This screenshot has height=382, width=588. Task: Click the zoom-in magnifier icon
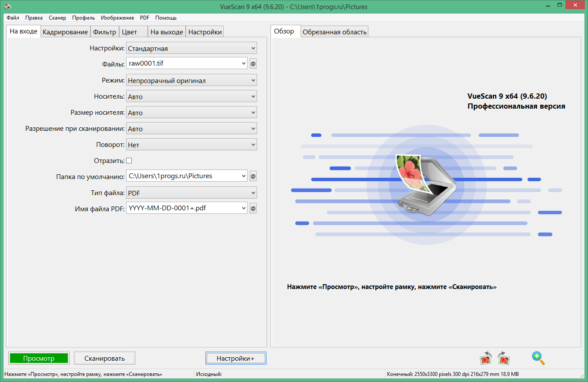pyautogui.click(x=538, y=358)
